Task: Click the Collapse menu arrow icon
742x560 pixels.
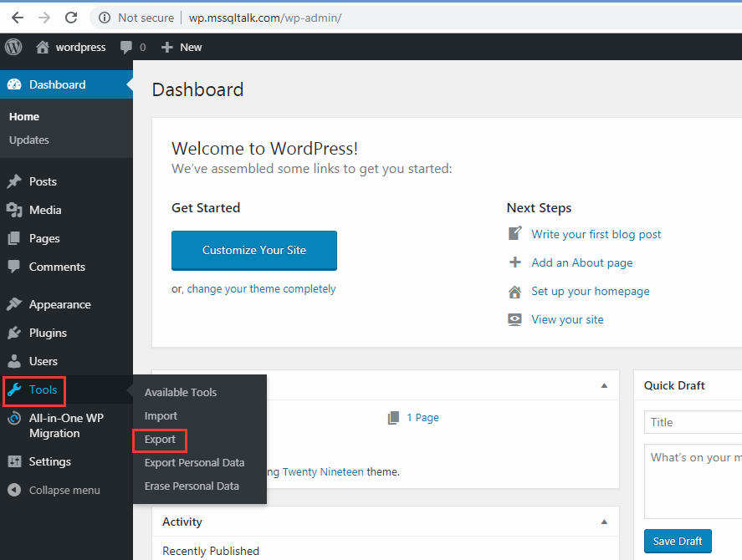Action: [x=14, y=490]
